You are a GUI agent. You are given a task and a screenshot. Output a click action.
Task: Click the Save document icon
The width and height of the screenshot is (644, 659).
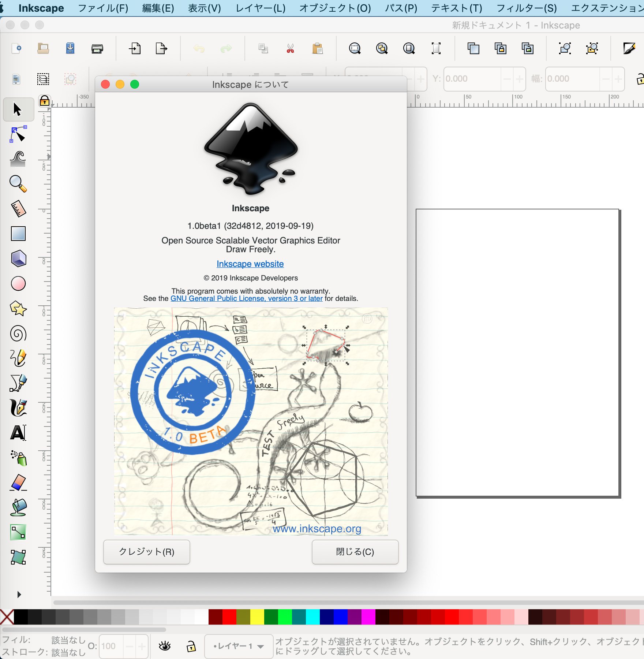(x=70, y=48)
